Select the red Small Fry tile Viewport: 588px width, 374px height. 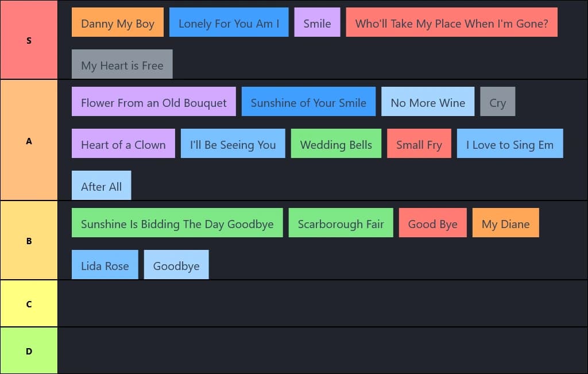pyautogui.click(x=419, y=143)
